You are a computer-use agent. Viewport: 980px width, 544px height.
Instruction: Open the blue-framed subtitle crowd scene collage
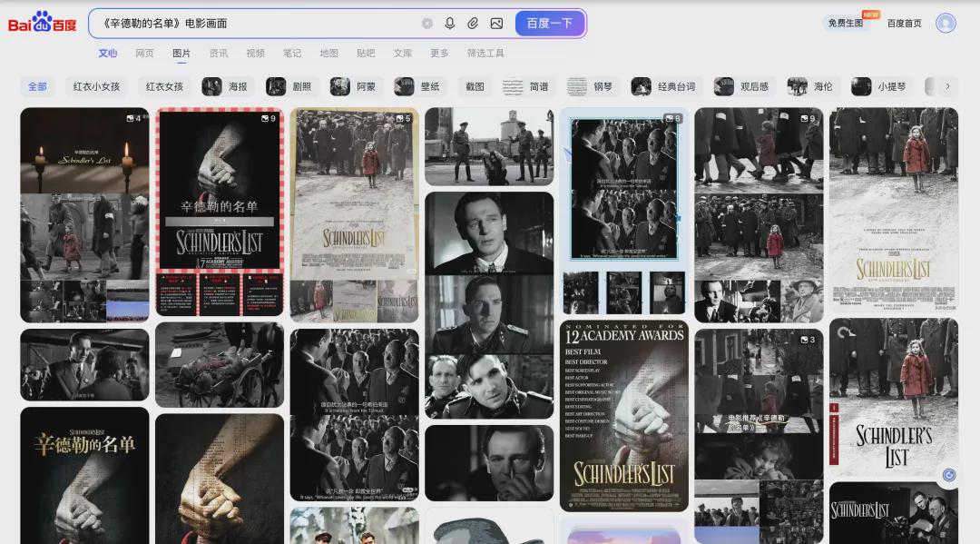tap(624, 211)
